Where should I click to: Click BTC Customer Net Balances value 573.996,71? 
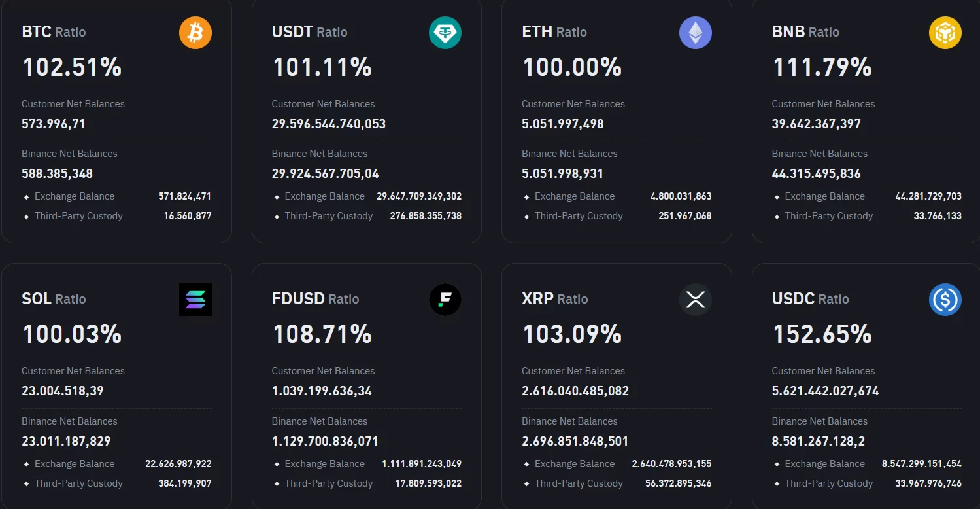tap(54, 124)
